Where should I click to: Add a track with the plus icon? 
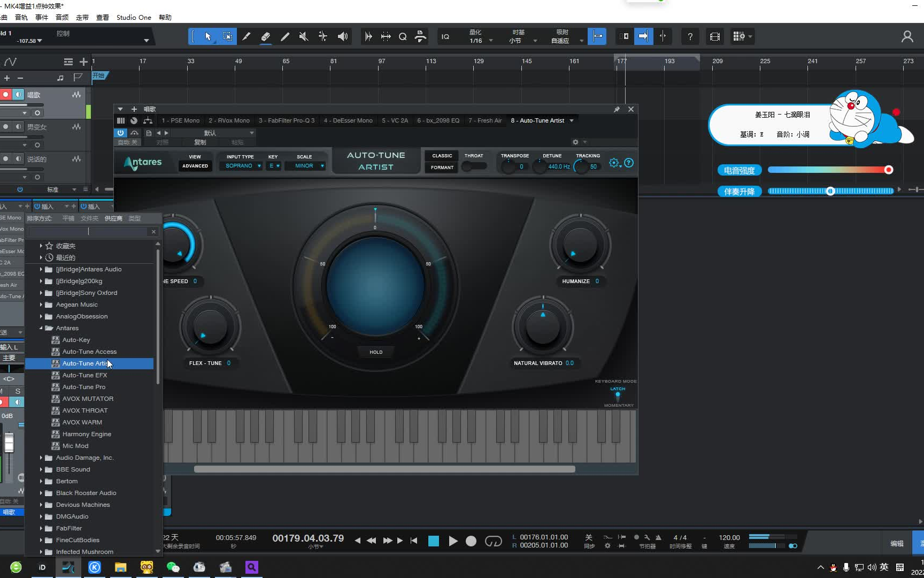[83, 62]
